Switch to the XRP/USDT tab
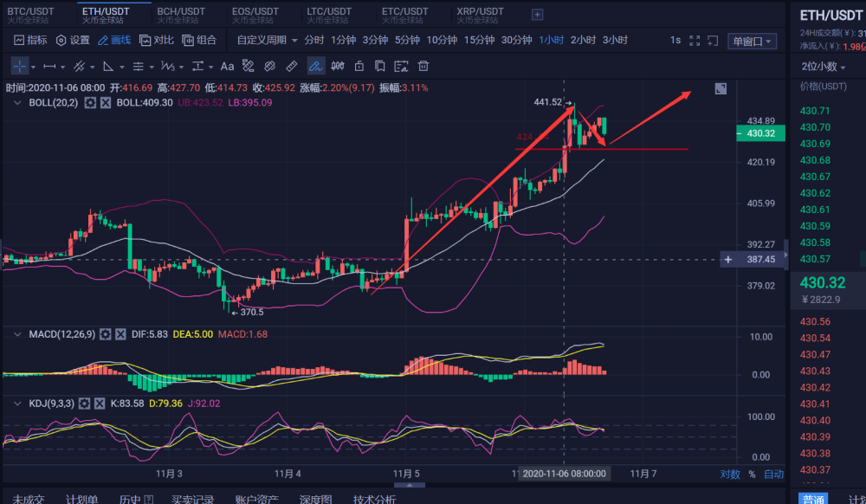Viewport: 866px width, 504px height. (x=480, y=15)
